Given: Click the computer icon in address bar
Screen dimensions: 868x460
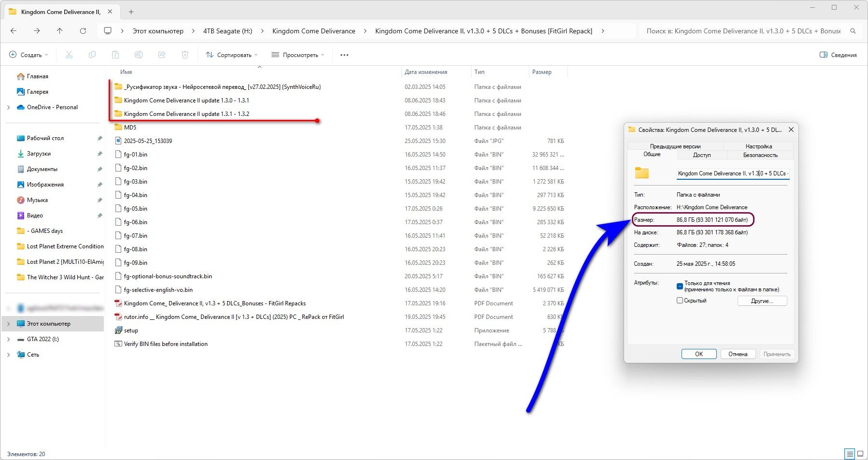Looking at the screenshot, I should point(108,31).
